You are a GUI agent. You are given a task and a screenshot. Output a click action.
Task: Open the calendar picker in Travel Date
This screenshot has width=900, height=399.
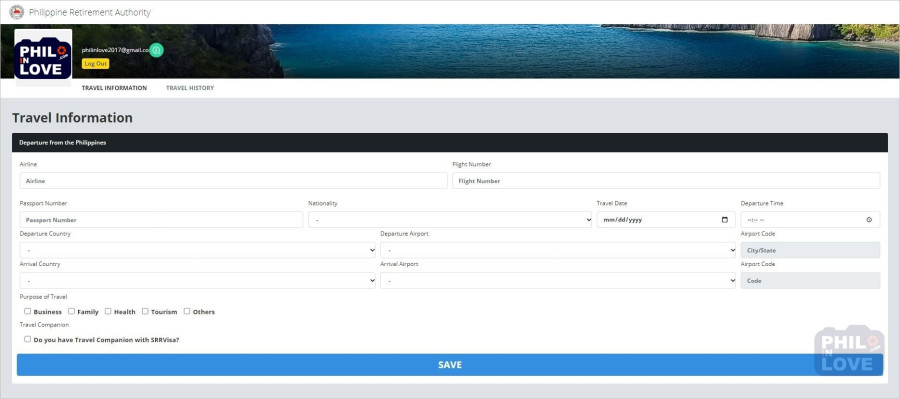pyautogui.click(x=724, y=220)
